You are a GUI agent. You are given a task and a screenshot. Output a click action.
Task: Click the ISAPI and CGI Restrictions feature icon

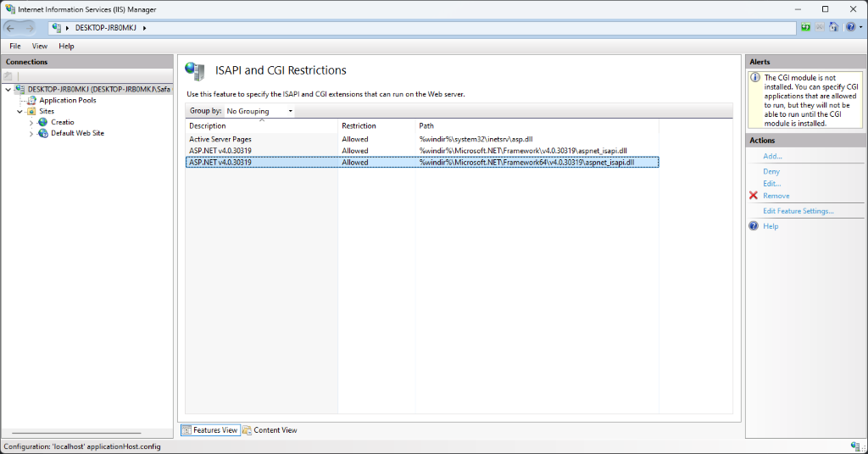pos(195,71)
